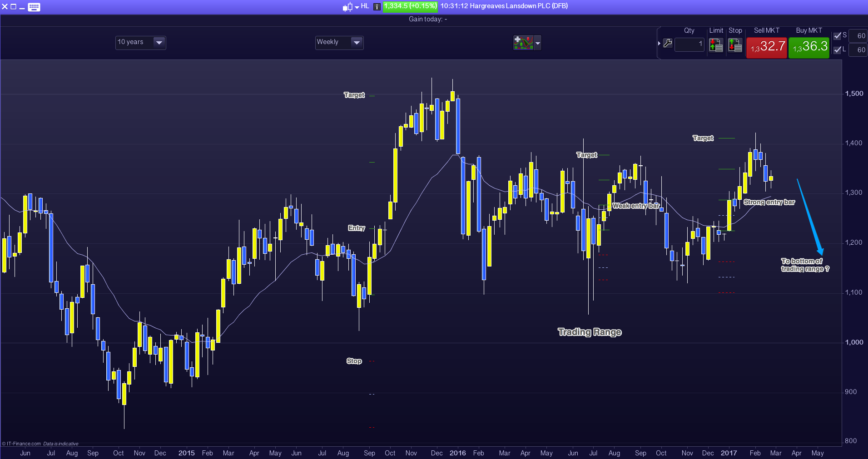
Task: Click the Limit order icon
Action: pos(716,45)
